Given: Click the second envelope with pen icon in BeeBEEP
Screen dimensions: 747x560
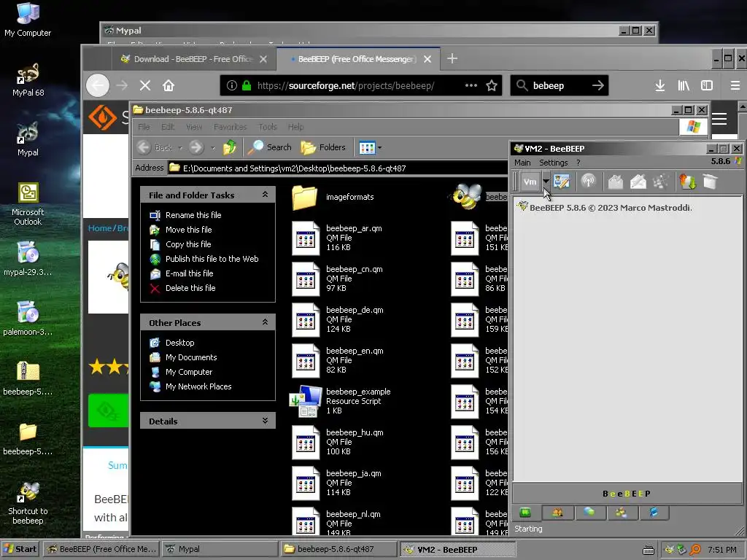Looking at the screenshot, I should click(638, 182).
